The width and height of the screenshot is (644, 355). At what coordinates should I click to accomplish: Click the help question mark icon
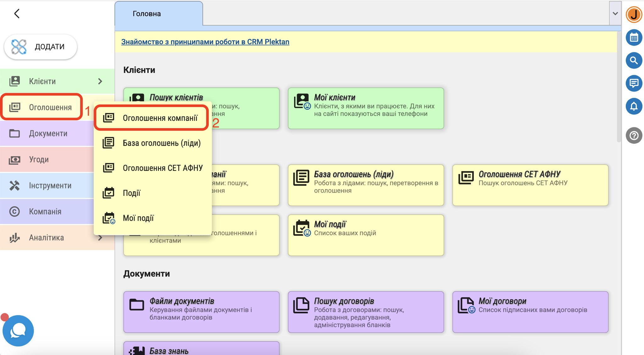tap(634, 136)
